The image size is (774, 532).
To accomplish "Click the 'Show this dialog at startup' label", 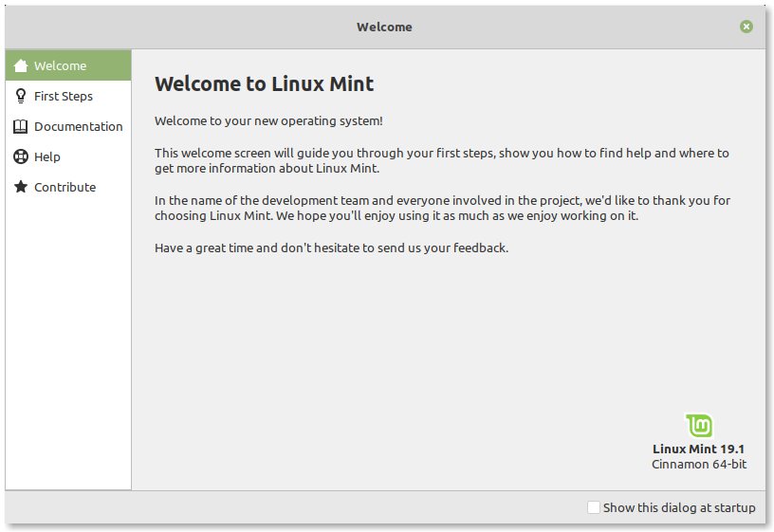I will click(x=679, y=508).
